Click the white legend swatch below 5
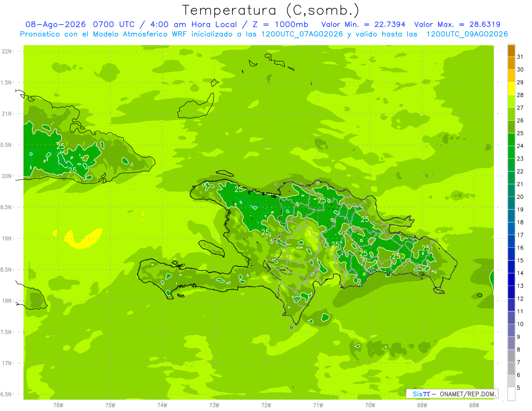Viewport: 532px width, 411px height. pos(511,394)
